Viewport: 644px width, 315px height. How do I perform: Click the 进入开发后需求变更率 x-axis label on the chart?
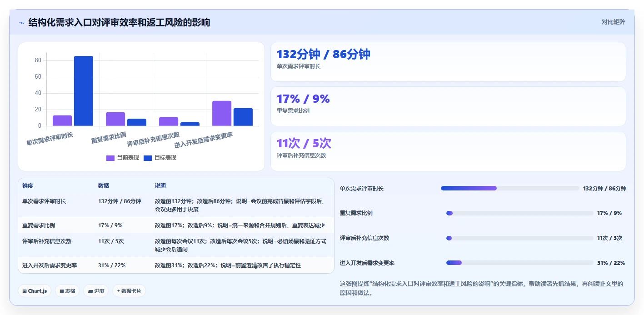tap(204, 140)
